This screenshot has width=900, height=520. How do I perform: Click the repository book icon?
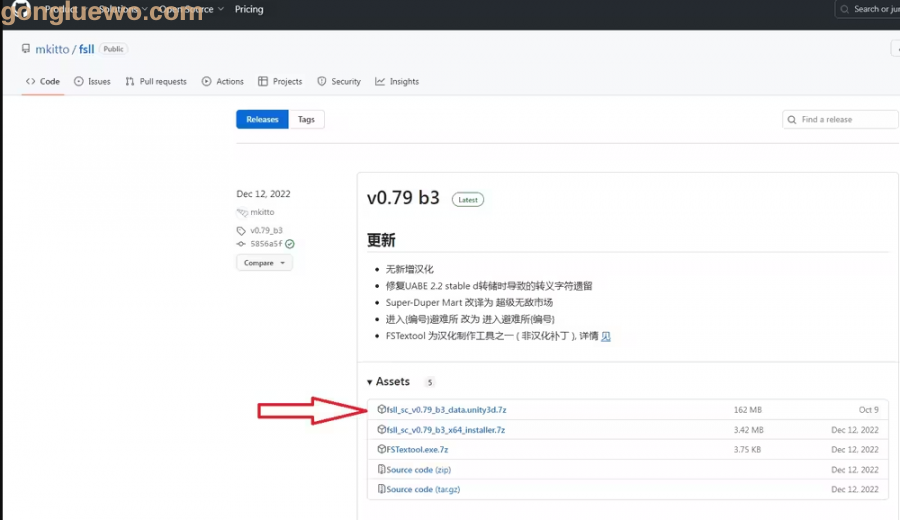[x=26, y=49]
